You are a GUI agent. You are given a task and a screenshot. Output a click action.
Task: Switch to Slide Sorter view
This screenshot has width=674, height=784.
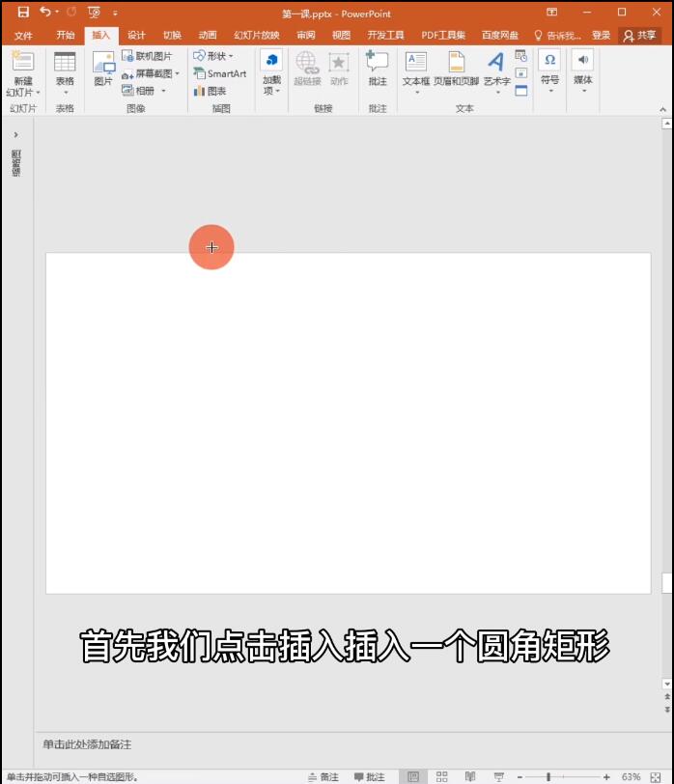point(441,776)
